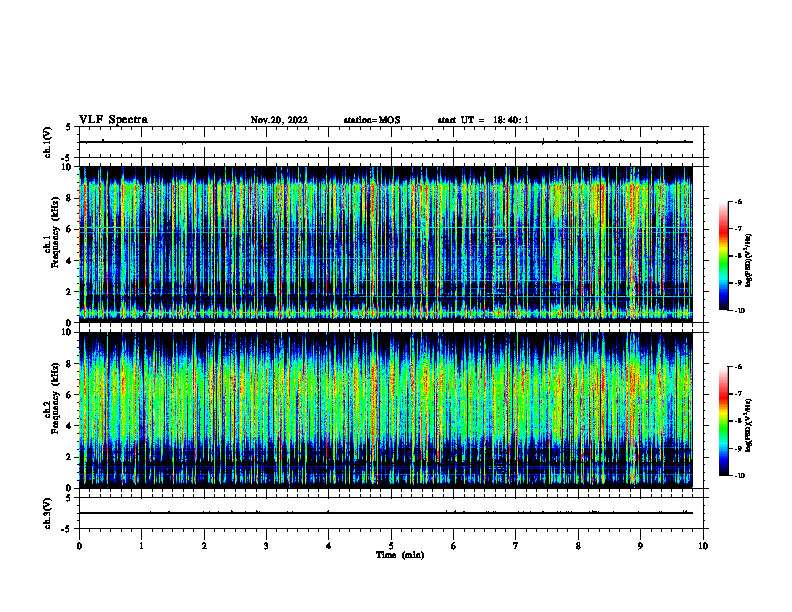This screenshot has width=792, height=612.
Task: Click the "VLF Spectra" plot title
Action: [113, 120]
